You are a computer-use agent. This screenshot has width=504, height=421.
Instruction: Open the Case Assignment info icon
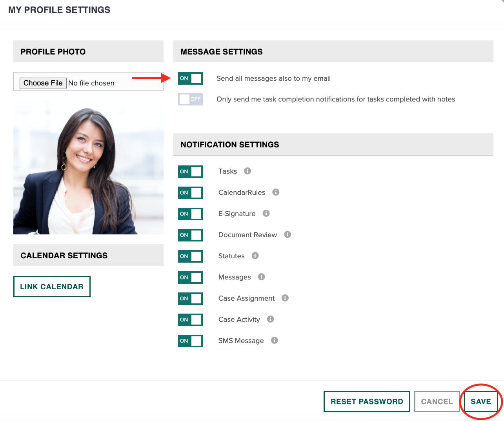pos(285,298)
